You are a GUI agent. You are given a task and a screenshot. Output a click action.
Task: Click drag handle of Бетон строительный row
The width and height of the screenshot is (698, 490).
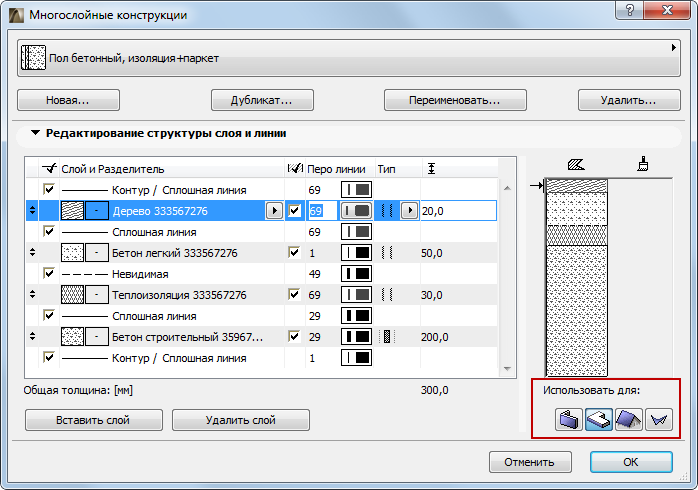32,336
